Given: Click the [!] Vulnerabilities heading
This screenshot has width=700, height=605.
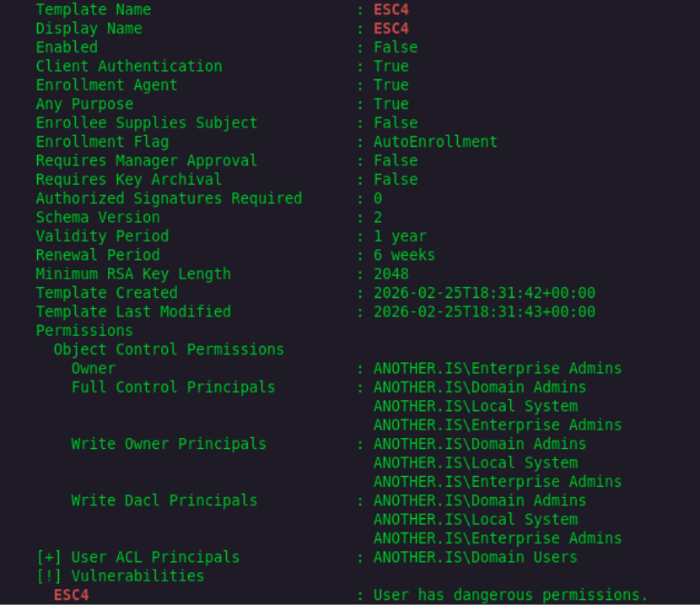Looking at the screenshot, I should point(120,575).
